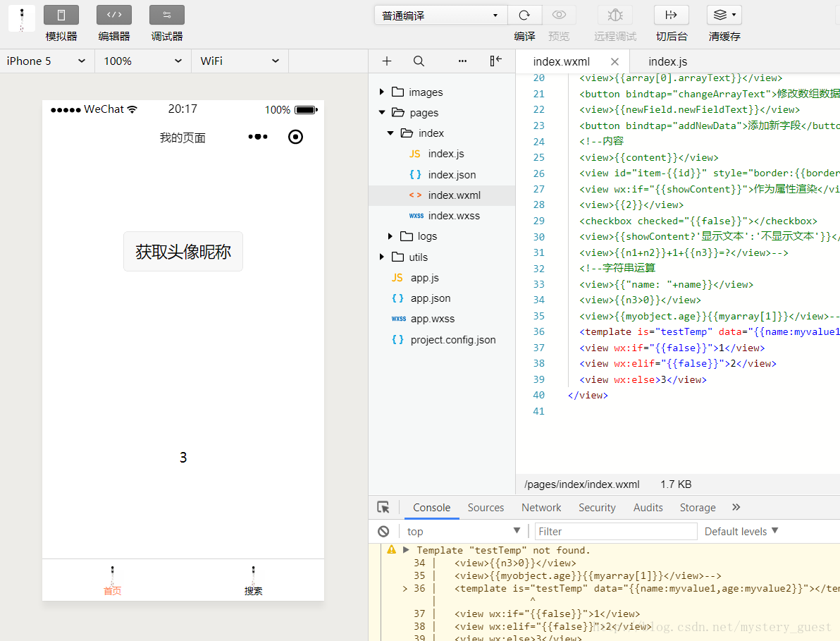Click the 我的页面 title in simulator
Screen dimensions: 840x641
tap(183, 138)
